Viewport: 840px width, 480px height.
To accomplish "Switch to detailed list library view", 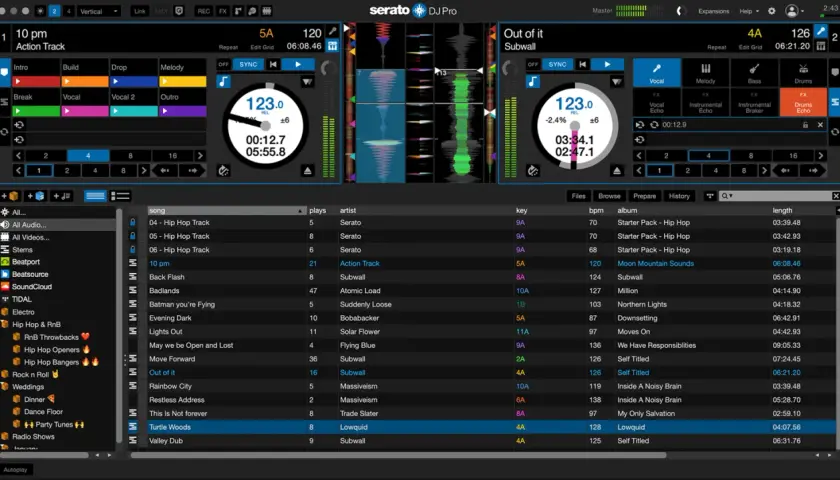I will click(x=120, y=196).
